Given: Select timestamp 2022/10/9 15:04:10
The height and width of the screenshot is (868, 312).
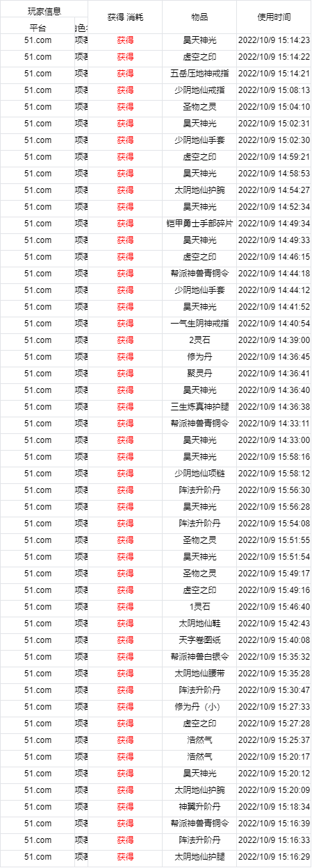Looking at the screenshot, I should click(x=274, y=107).
